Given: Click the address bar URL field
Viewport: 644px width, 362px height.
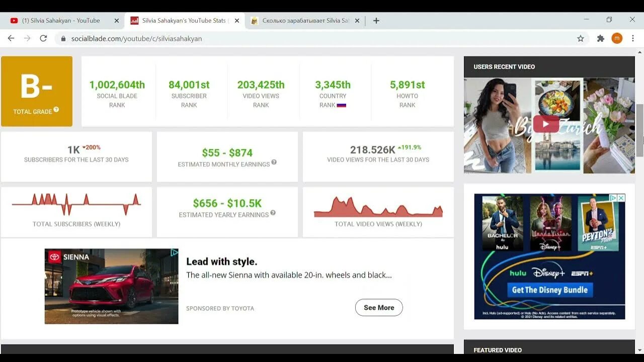Looking at the screenshot, I should click(x=322, y=38).
